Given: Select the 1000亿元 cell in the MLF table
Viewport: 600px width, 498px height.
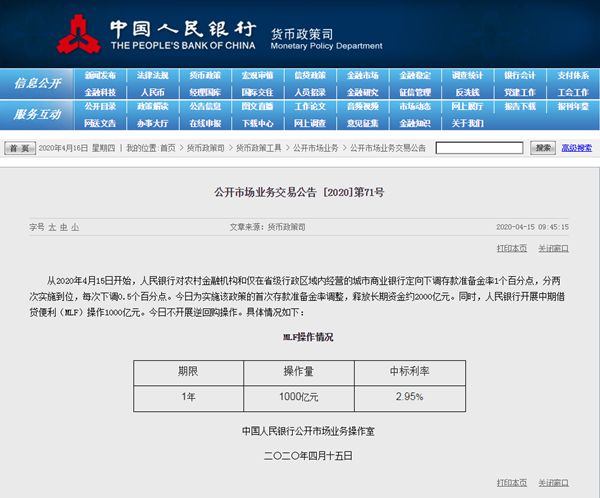Looking at the screenshot, I should point(299,398).
